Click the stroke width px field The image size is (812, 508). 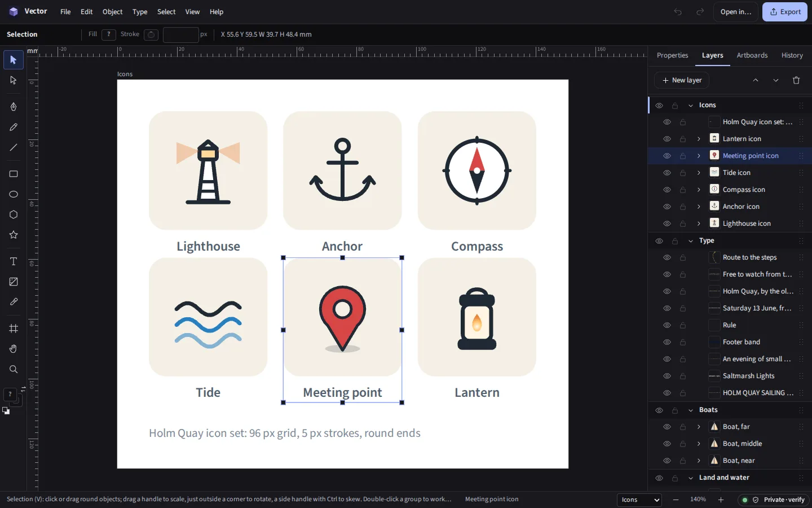(181, 34)
